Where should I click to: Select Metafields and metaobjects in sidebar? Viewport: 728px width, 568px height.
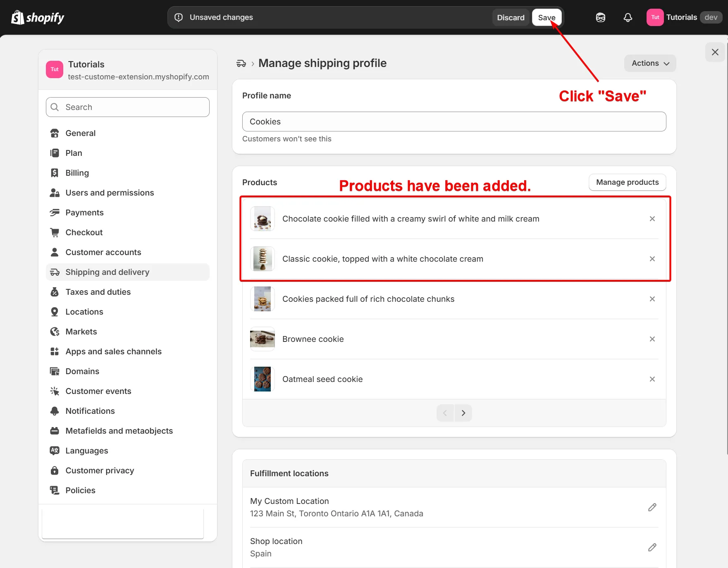tap(119, 431)
